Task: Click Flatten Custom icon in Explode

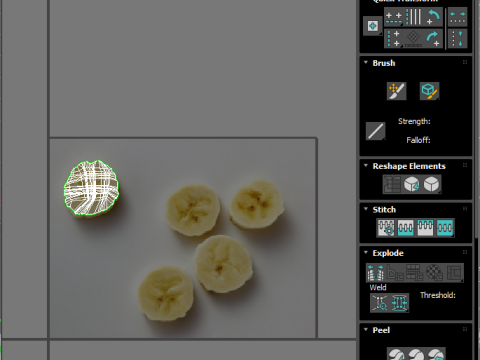Action: coord(454,273)
